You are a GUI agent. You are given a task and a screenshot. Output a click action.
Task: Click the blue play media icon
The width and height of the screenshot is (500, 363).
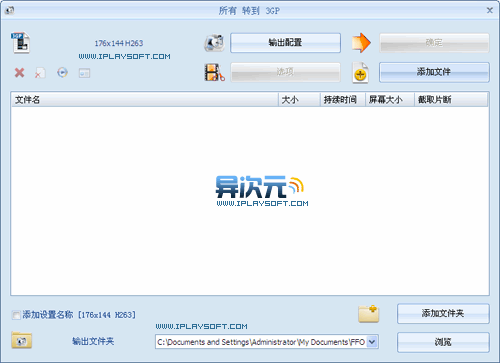click(62, 72)
